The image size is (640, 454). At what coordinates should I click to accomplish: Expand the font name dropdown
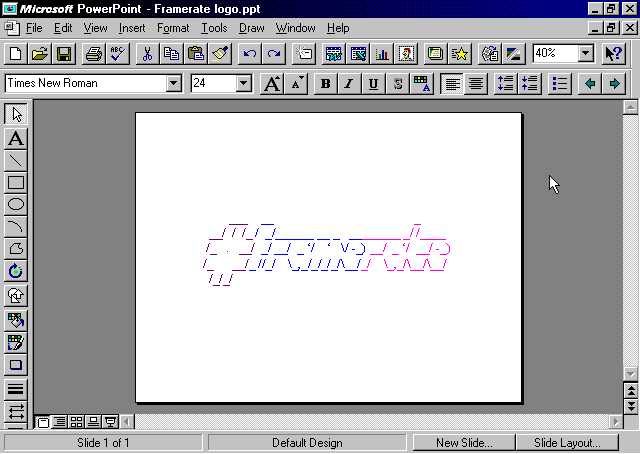click(173, 83)
